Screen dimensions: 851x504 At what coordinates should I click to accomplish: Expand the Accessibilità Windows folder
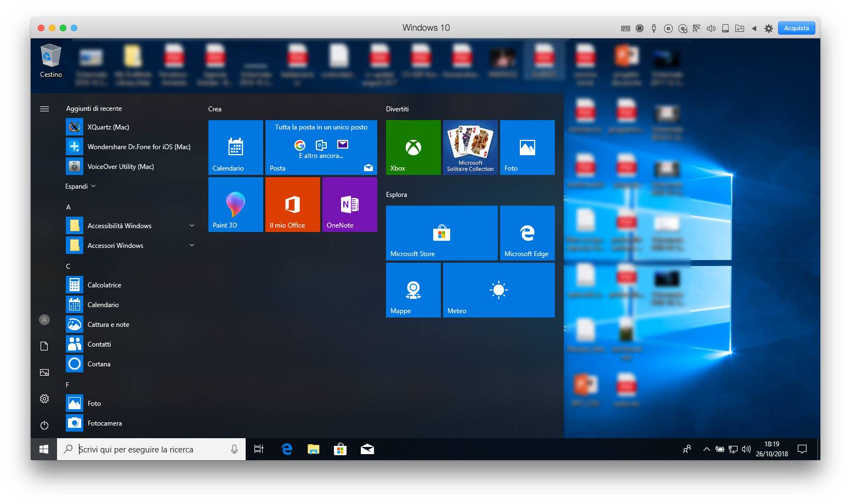131,226
